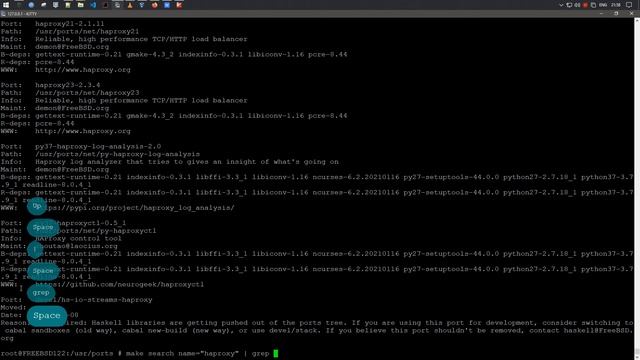The height and width of the screenshot is (360, 640).
Task: Click the 'haproxy23-2.3.4' port name
Action: 67,85
